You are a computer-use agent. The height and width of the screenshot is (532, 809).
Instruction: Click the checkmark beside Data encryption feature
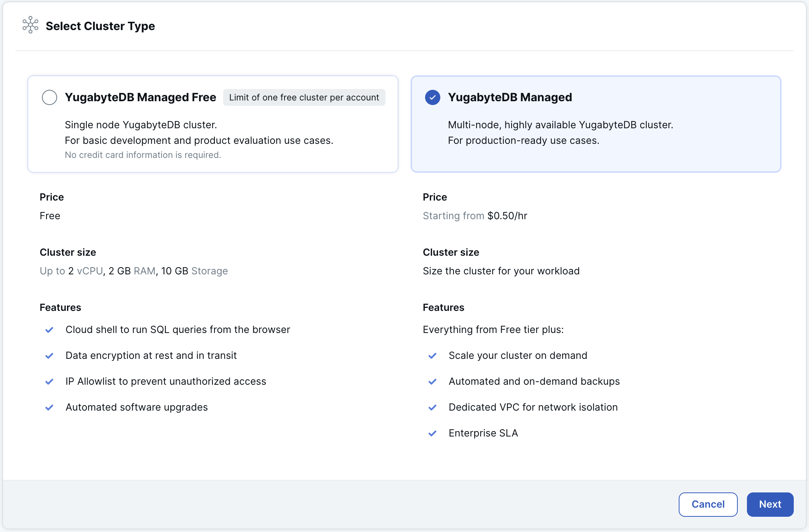[x=49, y=355]
